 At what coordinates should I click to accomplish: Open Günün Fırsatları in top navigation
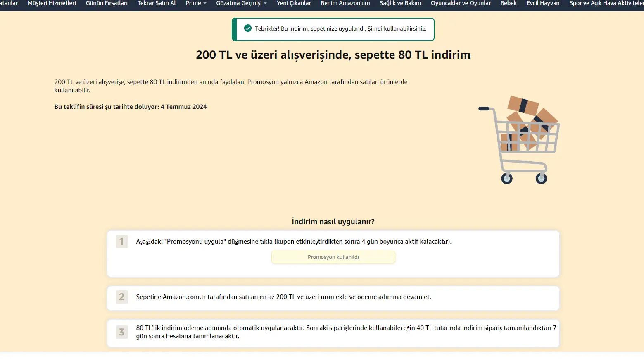[x=107, y=3]
